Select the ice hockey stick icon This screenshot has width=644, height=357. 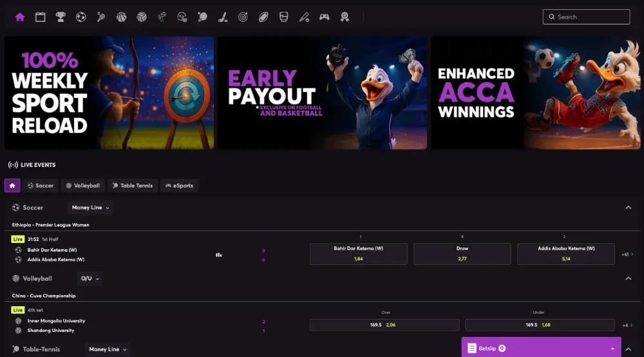222,17
